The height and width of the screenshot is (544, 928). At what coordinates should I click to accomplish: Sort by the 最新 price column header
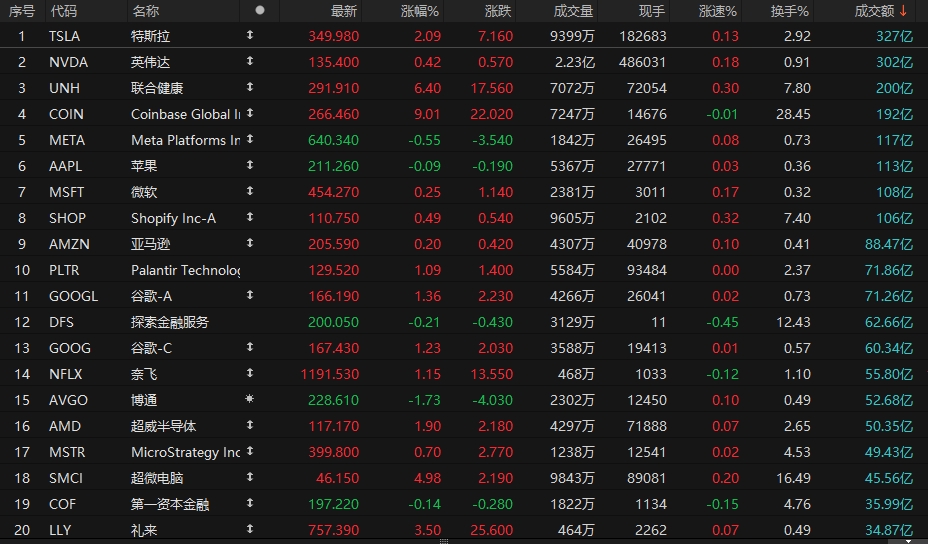[344, 11]
